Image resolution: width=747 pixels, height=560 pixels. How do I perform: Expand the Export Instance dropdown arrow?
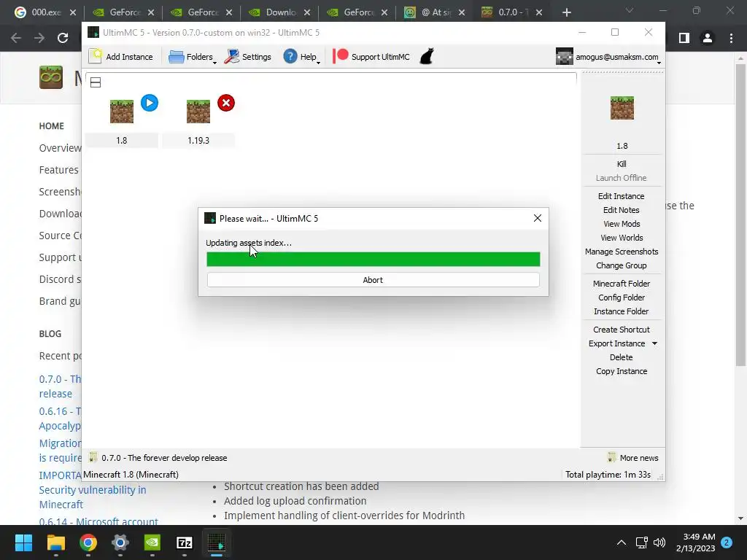pos(654,343)
